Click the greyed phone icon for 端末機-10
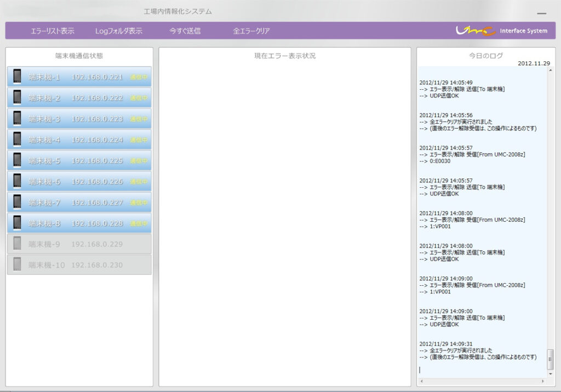This screenshot has width=561, height=392. pyautogui.click(x=18, y=265)
